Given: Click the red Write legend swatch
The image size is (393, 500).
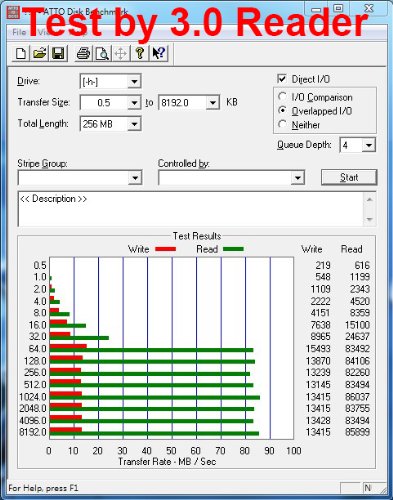Looking at the screenshot, I should tap(165, 249).
